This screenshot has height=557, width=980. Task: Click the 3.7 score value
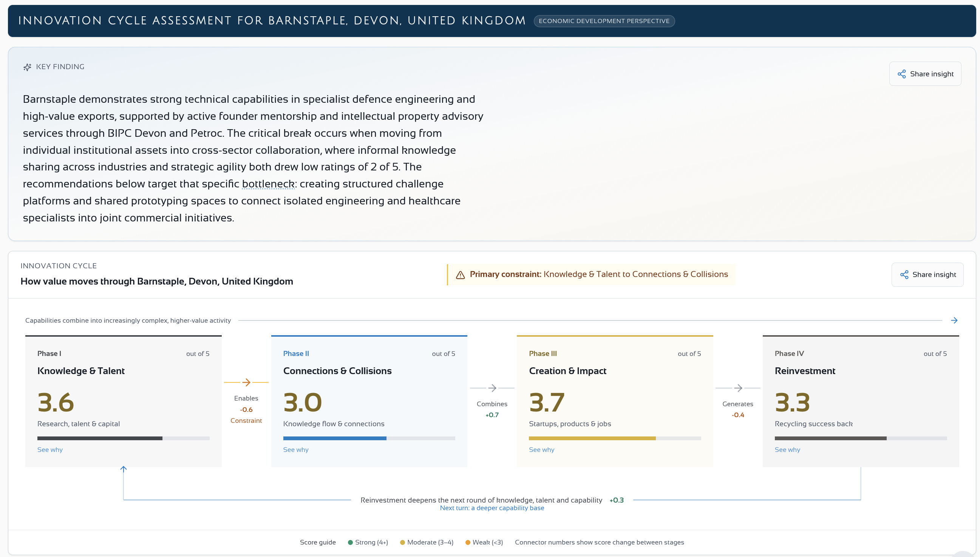(x=547, y=402)
